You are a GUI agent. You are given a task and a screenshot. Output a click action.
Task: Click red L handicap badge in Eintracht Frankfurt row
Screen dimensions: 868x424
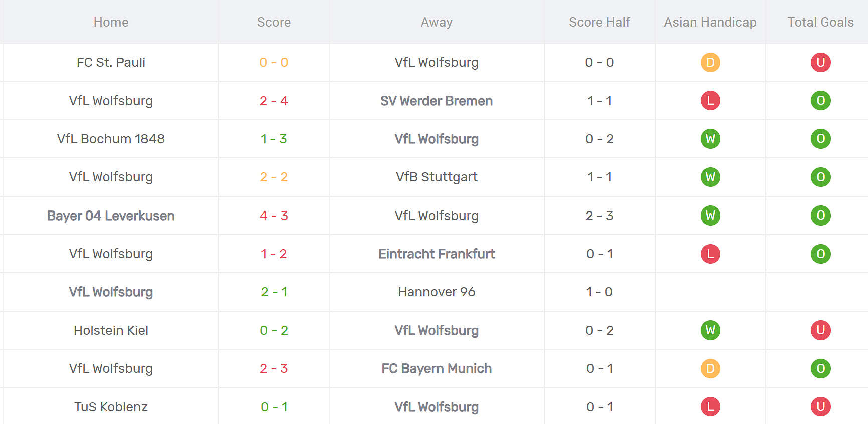pyautogui.click(x=710, y=254)
